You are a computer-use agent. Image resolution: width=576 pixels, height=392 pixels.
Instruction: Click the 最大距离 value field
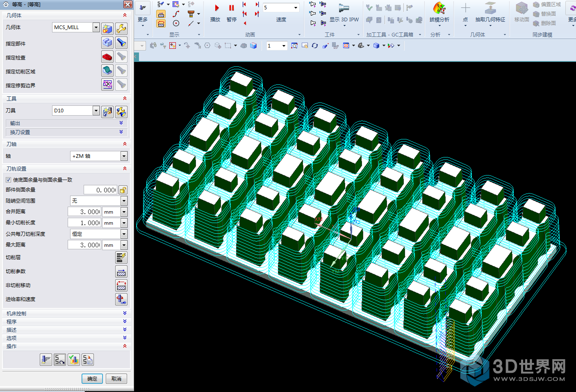click(84, 245)
